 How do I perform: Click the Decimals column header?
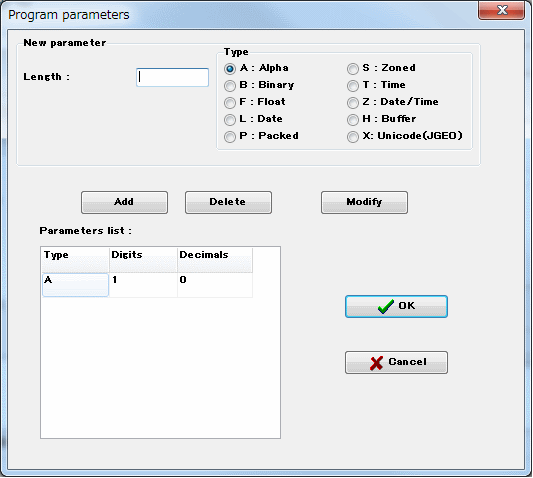(x=215, y=260)
